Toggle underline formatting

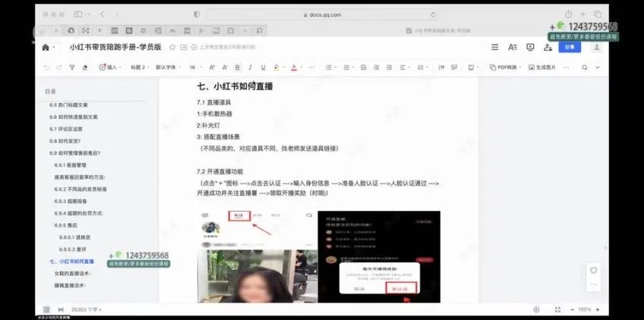point(263,67)
